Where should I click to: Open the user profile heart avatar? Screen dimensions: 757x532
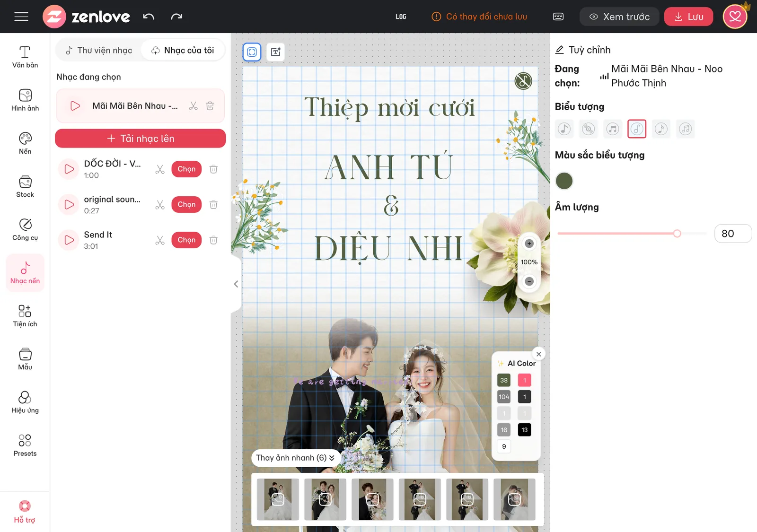click(735, 17)
